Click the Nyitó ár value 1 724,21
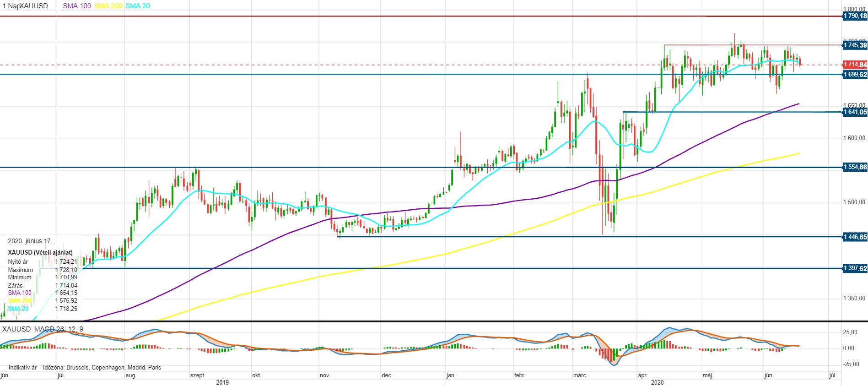868x386 pixels. [66, 262]
